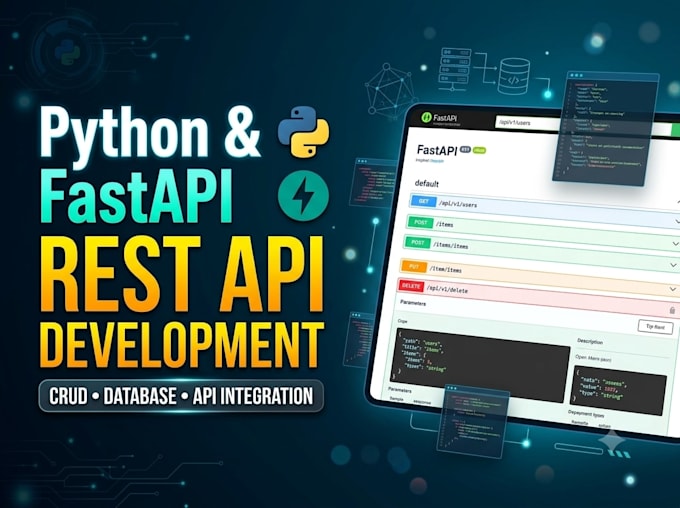
Task: Click the "string" value in small code block
Action: 612,396
